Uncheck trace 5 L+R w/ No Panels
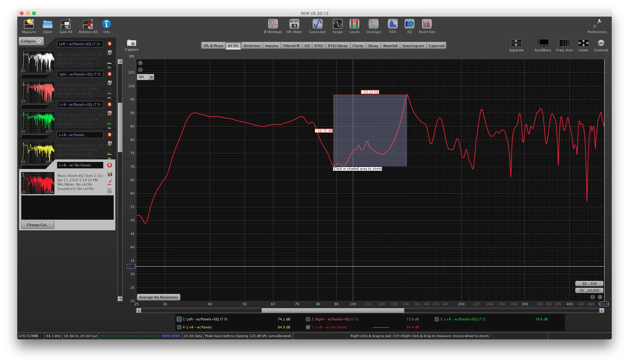Screen dimensions: 629x364 pos(308,327)
